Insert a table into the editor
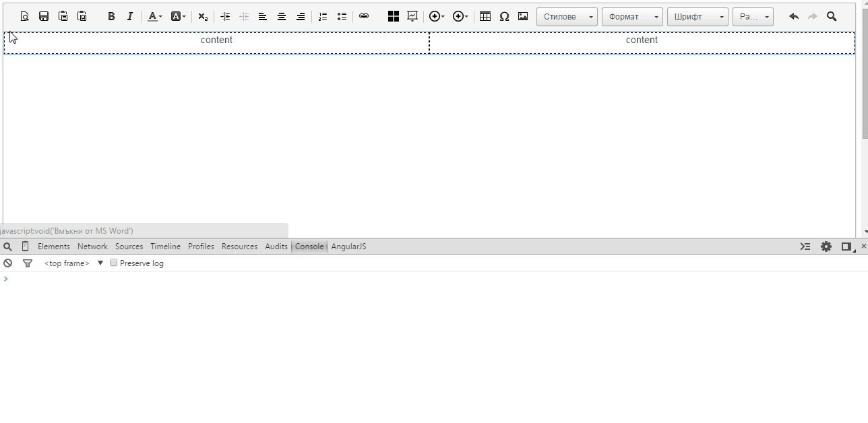Viewport: 868px width, 423px height. pyautogui.click(x=485, y=16)
